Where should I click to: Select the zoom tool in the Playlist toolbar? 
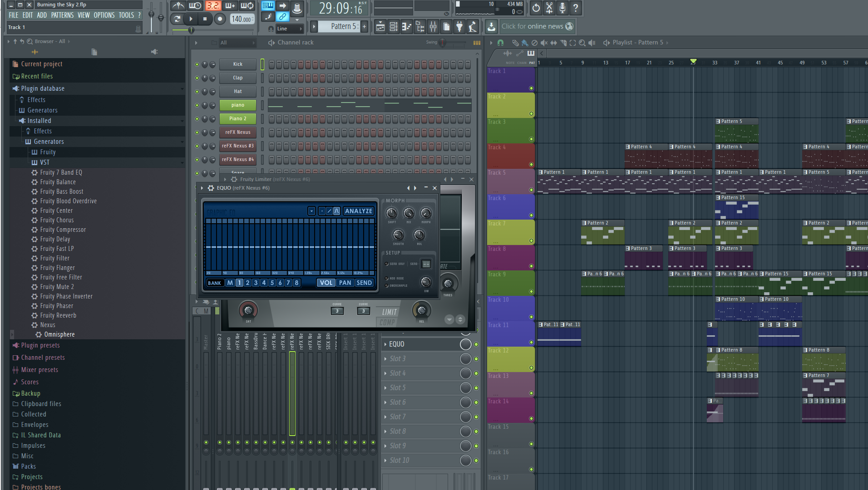pos(582,42)
